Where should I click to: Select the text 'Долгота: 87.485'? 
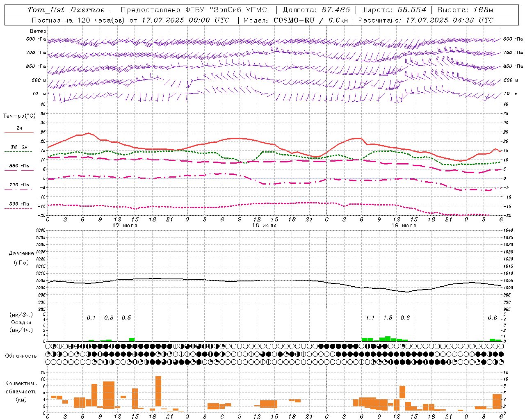[x=317, y=10]
